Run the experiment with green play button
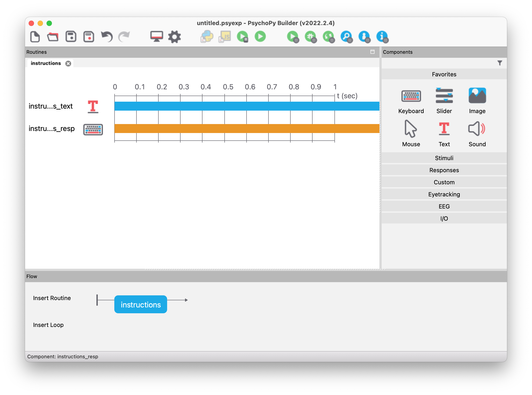Image resolution: width=532 pixels, height=395 pixels. coord(260,36)
